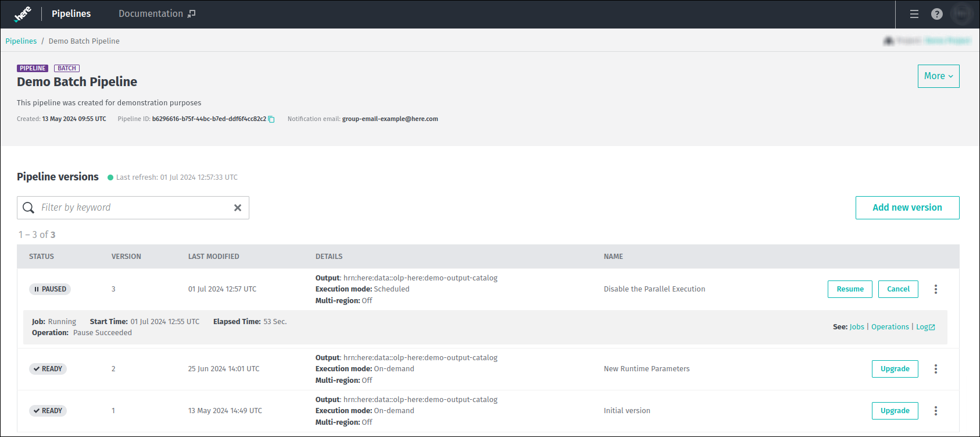Image resolution: width=980 pixels, height=437 pixels.
Task: Click the DETAILS column header
Action: point(329,257)
